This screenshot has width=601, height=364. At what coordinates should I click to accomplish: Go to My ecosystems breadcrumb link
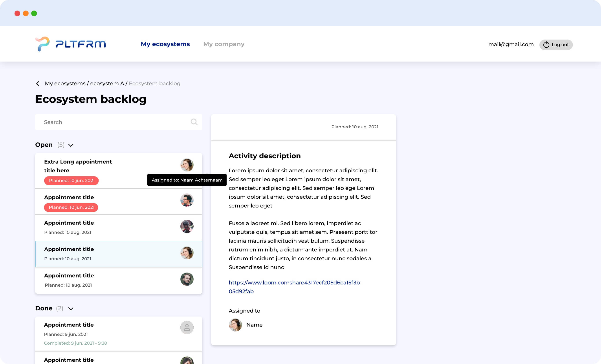[x=65, y=83]
